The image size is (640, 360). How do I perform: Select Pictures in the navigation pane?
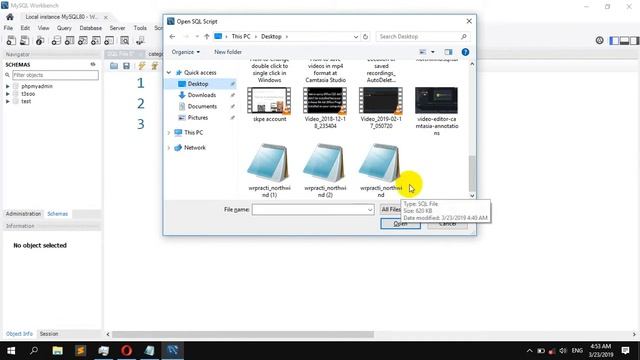pyautogui.click(x=198, y=117)
